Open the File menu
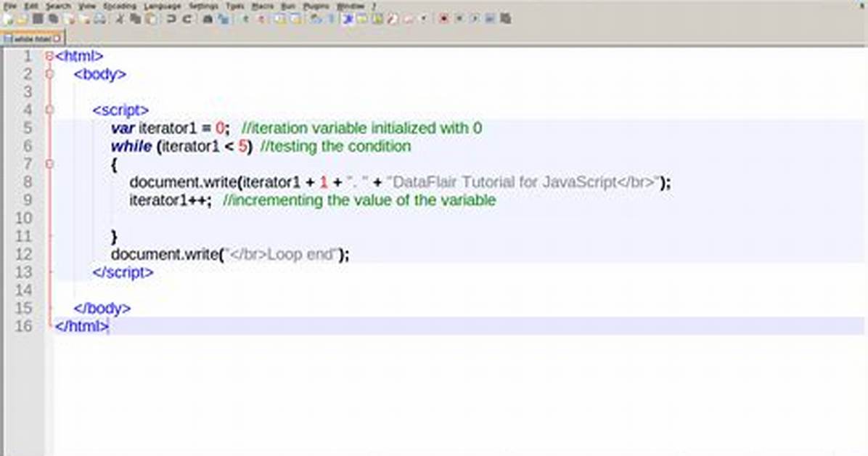The width and height of the screenshot is (868, 456). click(10, 6)
